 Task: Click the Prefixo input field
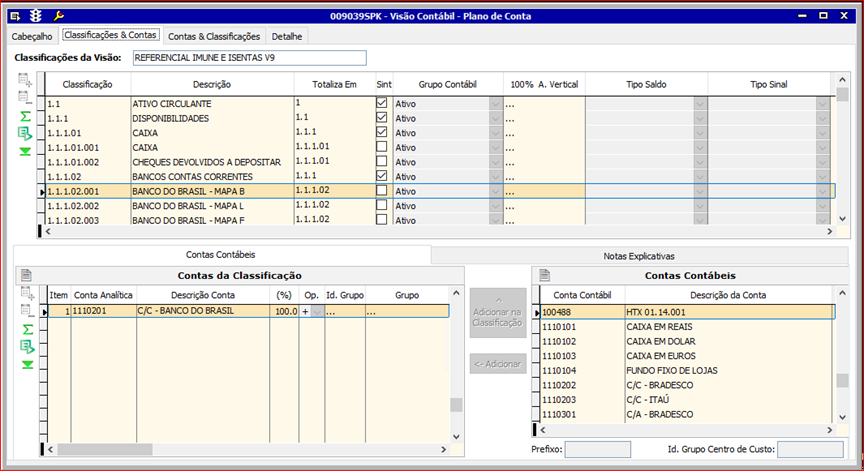click(x=597, y=450)
